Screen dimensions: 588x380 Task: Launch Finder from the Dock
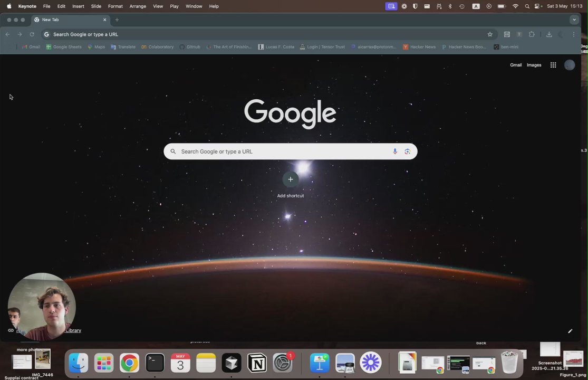[79, 363]
